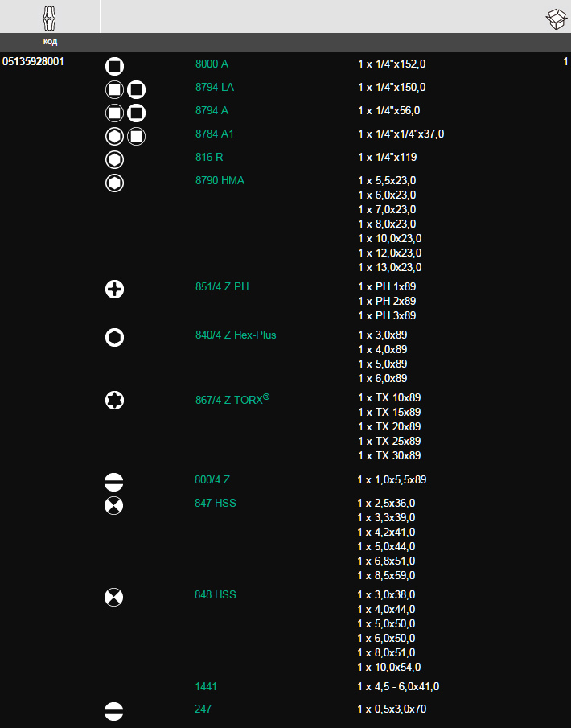The image size is (571, 728).
Task: Click the TORX star icon
Action: click(x=114, y=401)
